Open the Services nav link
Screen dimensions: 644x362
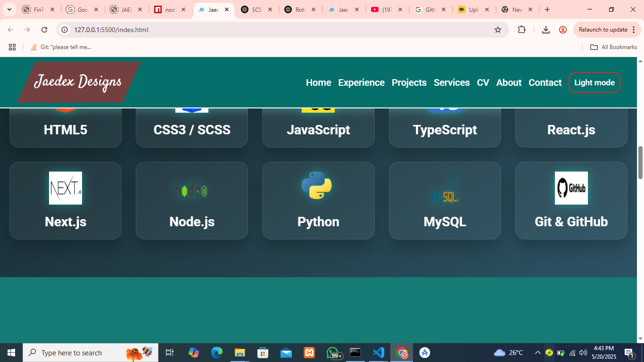[x=452, y=82]
